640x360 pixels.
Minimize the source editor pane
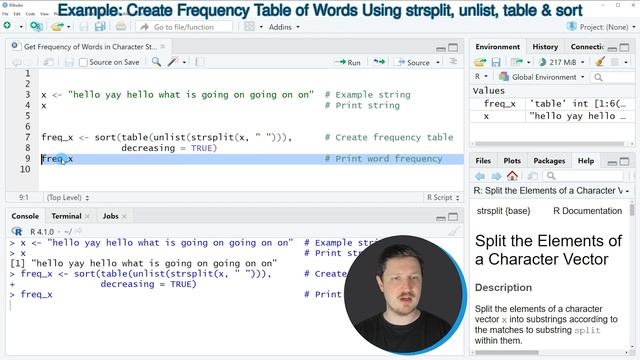tap(441, 48)
